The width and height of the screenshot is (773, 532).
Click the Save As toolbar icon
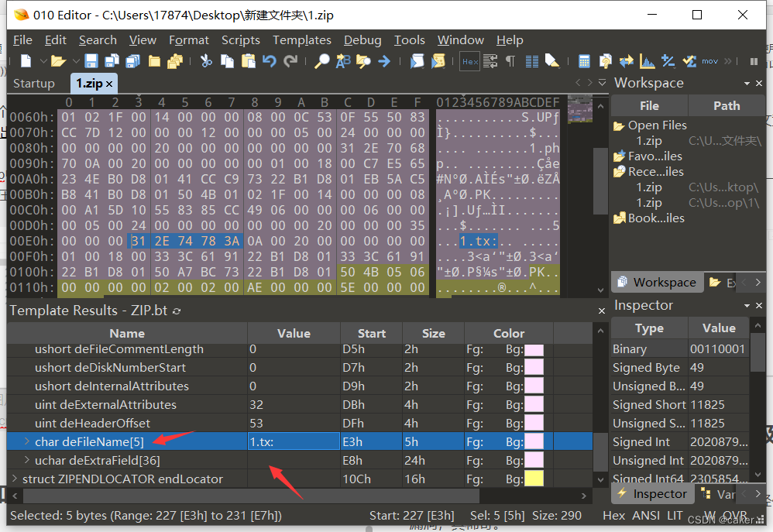[x=112, y=61]
